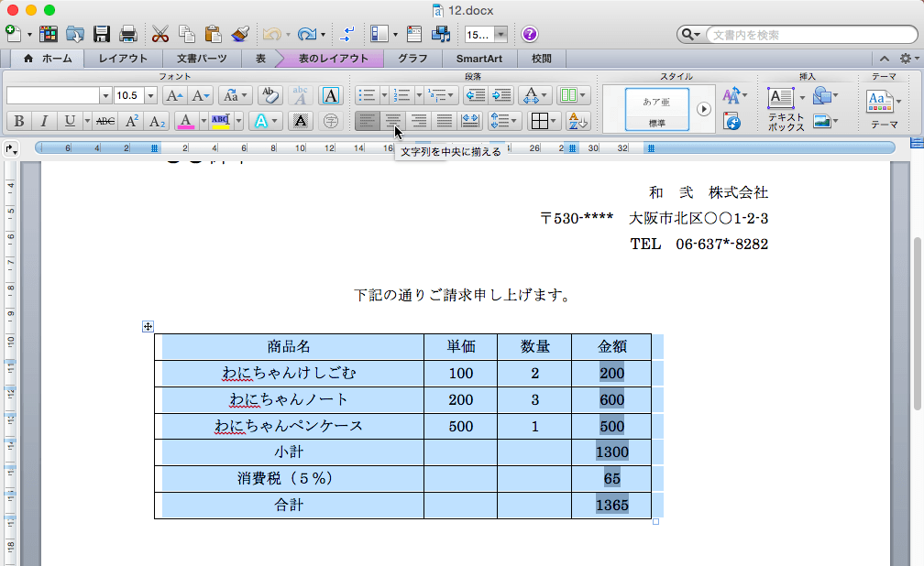
Task: Open borders dropdown
Action: tap(544, 121)
